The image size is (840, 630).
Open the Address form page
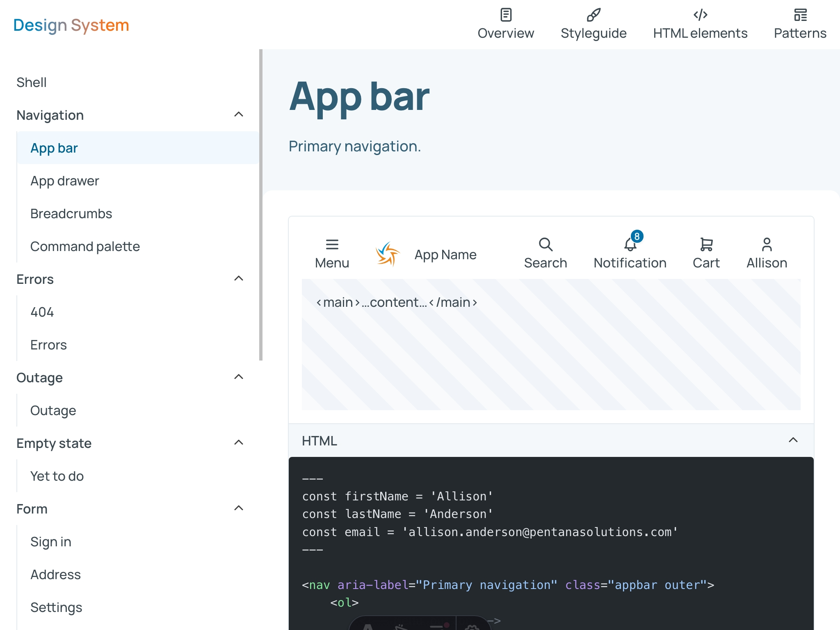tap(55, 575)
